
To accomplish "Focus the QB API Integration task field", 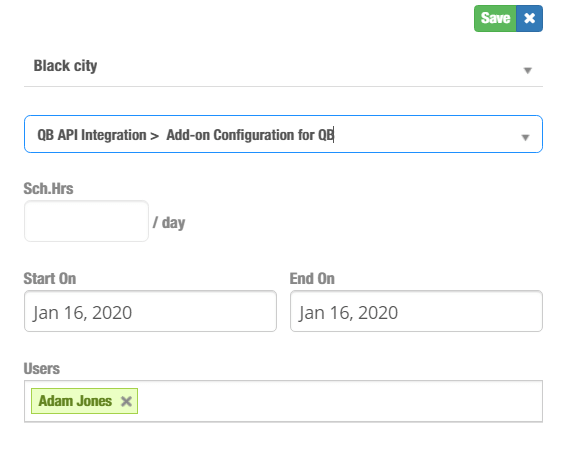I will [x=283, y=134].
